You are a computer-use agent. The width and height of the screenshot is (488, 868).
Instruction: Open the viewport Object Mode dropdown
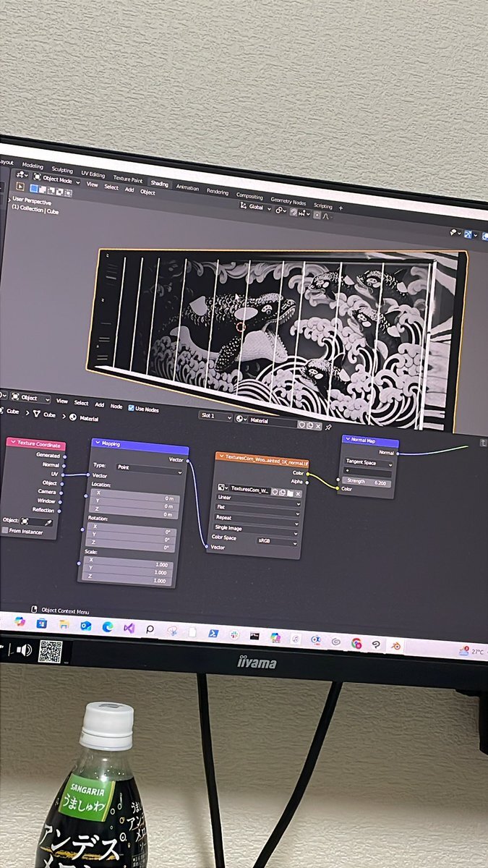56,179
